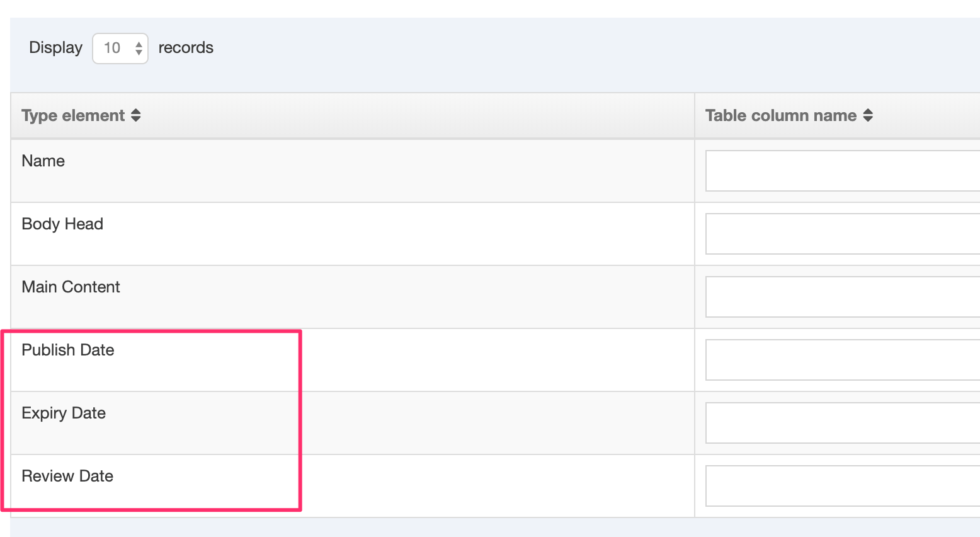The image size is (980, 537).
Task: Select the Review Date row label
Action: [x=67, y=476]
